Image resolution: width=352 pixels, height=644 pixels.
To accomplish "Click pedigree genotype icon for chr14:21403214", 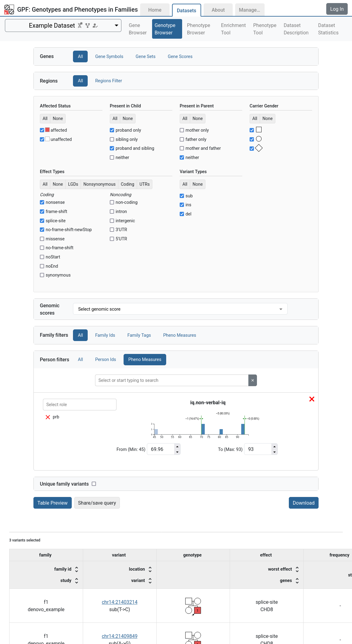I will point(193,606).
